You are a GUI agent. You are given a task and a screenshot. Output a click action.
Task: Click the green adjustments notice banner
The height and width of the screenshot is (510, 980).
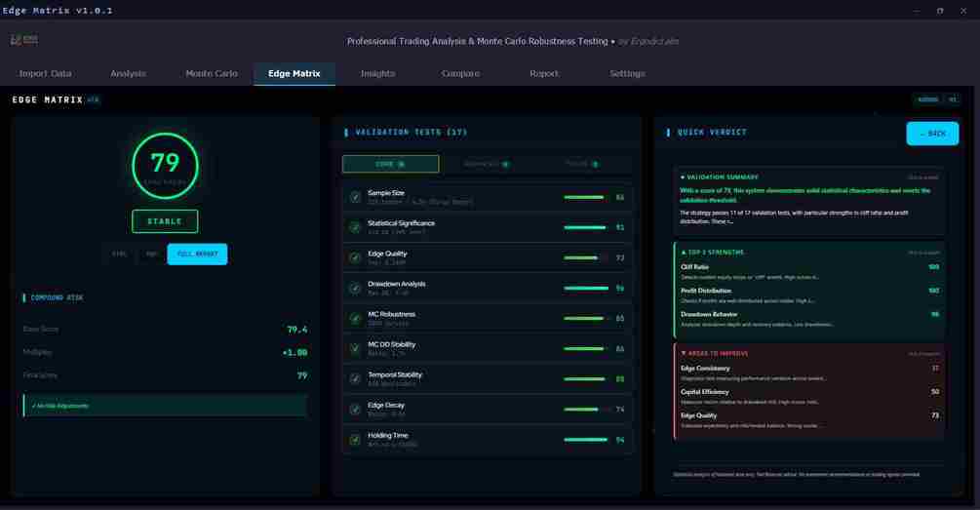click(x=165, y=406)
